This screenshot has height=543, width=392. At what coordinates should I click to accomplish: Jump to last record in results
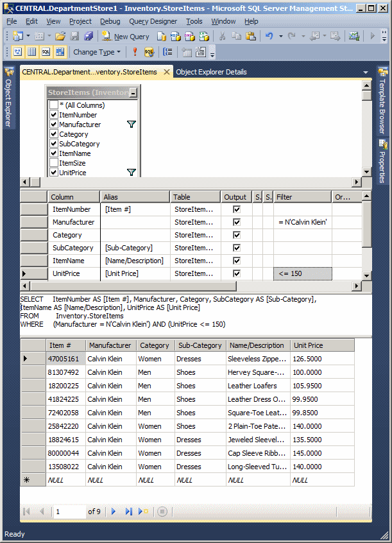point(128,511)
